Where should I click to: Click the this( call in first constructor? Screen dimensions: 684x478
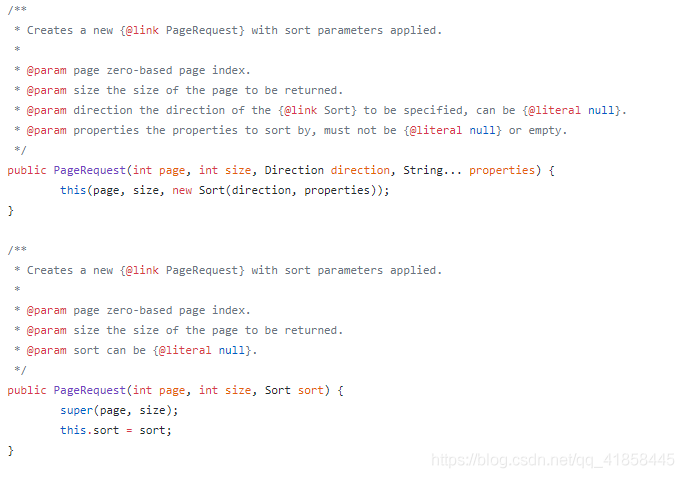(74, 190)
